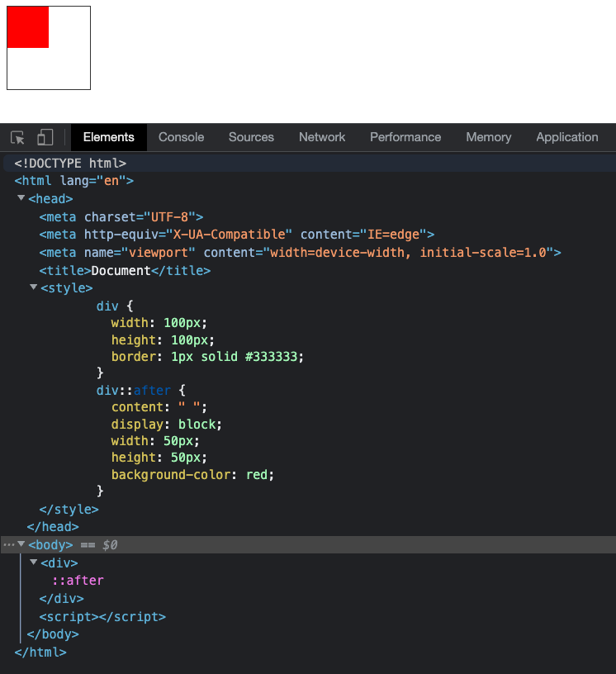Select the closing </html> tag
The height and width of the screenshot is (674, 616).
40,653
